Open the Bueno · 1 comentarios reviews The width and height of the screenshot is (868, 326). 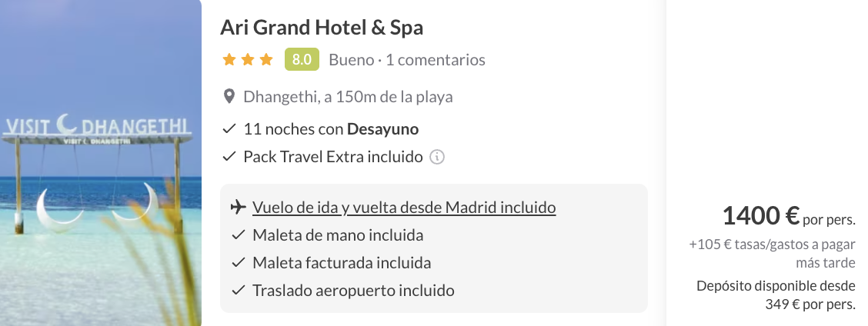407,59
